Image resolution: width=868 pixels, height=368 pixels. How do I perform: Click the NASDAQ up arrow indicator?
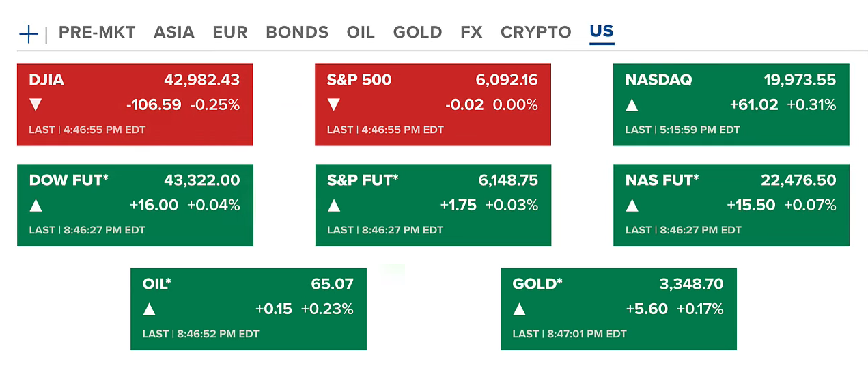632,105
